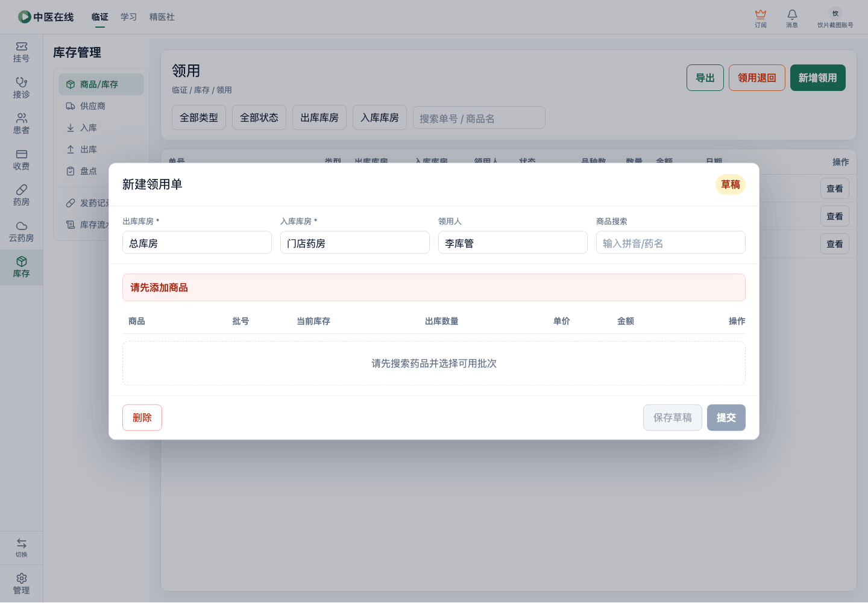This screenshot has width=868, height=603.
Task: Go to 挂号 in the sidebar
Action: [22, 52]
